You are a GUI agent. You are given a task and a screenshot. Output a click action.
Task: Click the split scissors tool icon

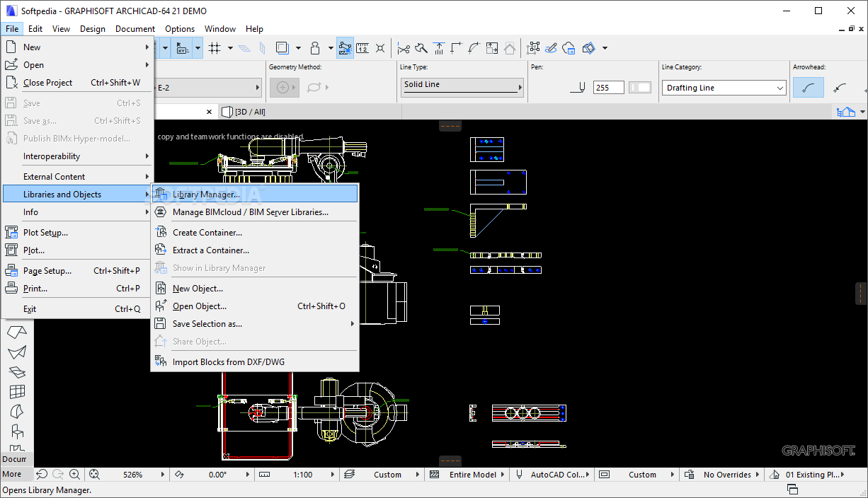pos(404,48)
